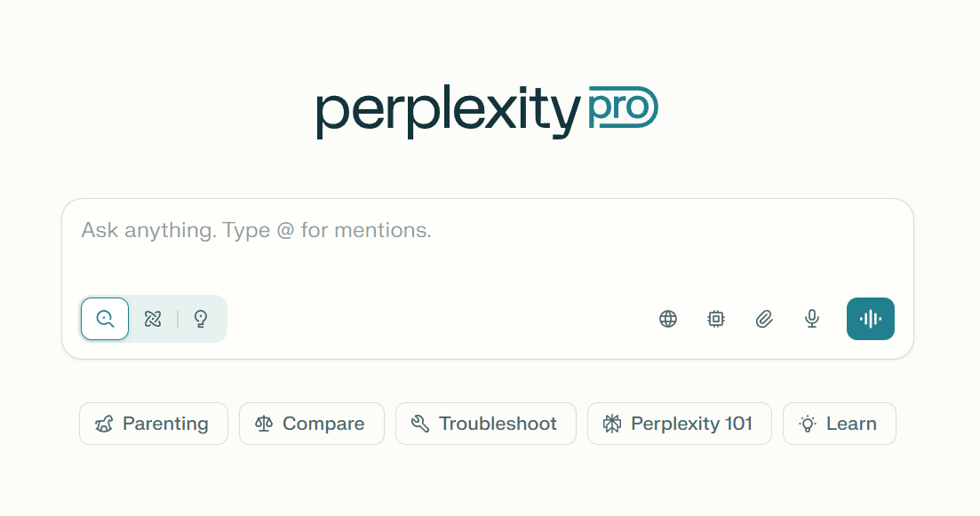This screenshot has height=516, width=980.
Task: Click the rocking horse icon on Parenting
Action: 105,424
